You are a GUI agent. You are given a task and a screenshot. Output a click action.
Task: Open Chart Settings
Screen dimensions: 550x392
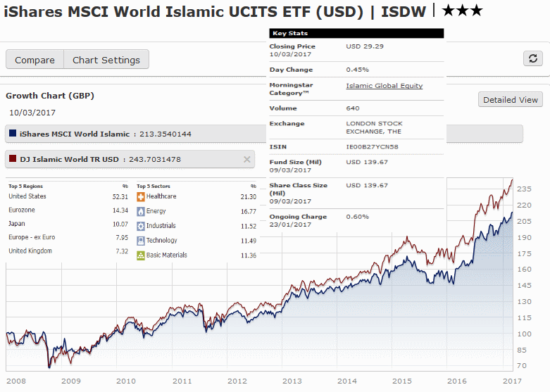coord(106,60)
